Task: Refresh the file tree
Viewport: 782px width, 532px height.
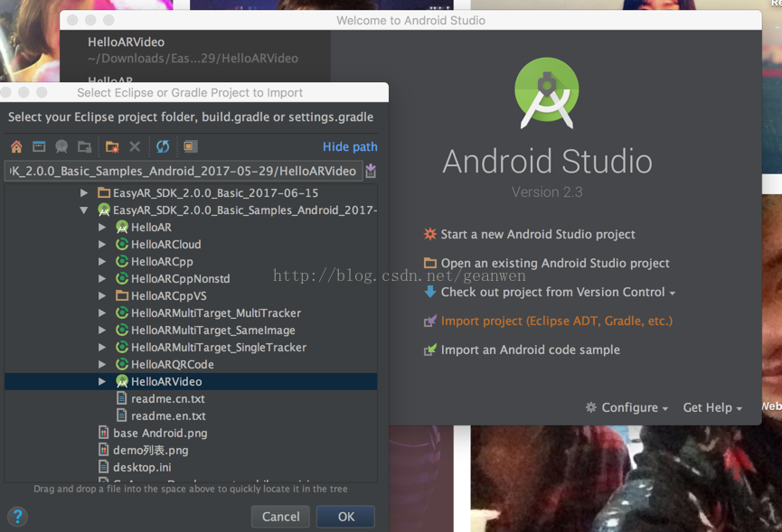Action: (163, 146)
